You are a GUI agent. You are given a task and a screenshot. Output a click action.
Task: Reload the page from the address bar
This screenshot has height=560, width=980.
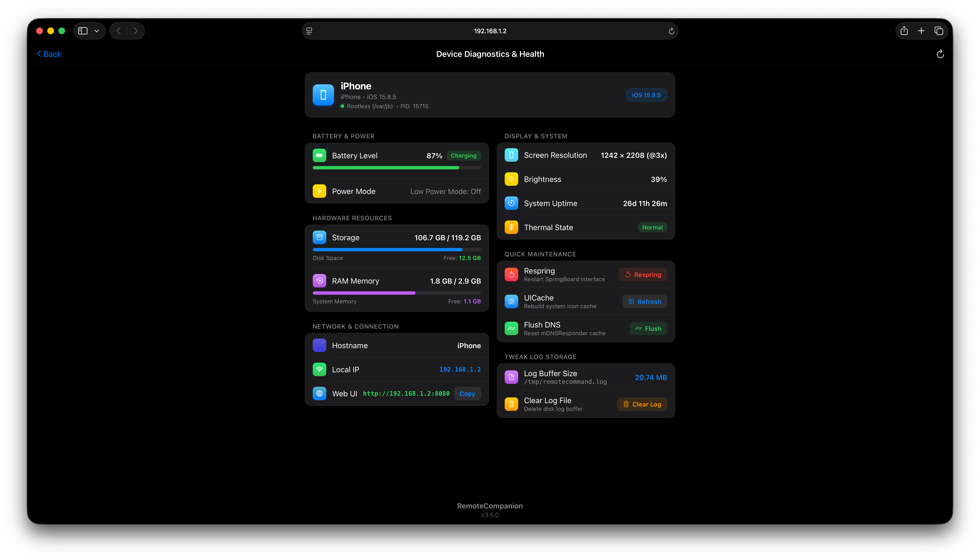click(671, 31)
